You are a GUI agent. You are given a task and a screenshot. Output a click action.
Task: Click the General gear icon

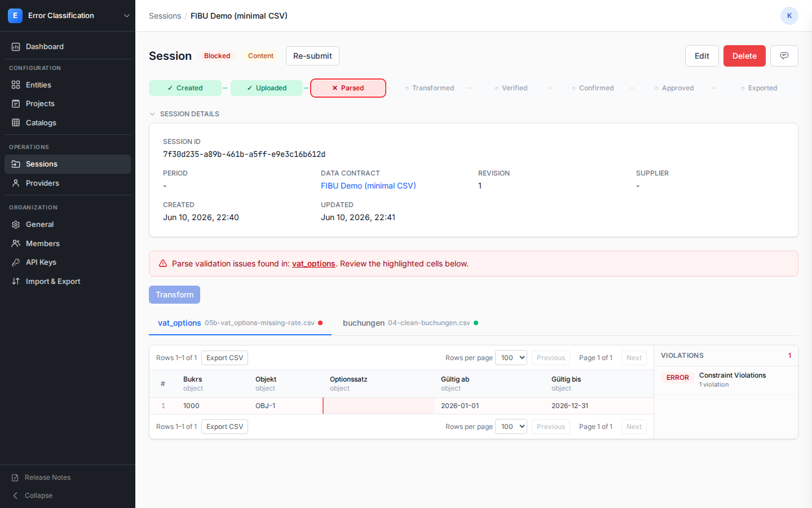16,225
